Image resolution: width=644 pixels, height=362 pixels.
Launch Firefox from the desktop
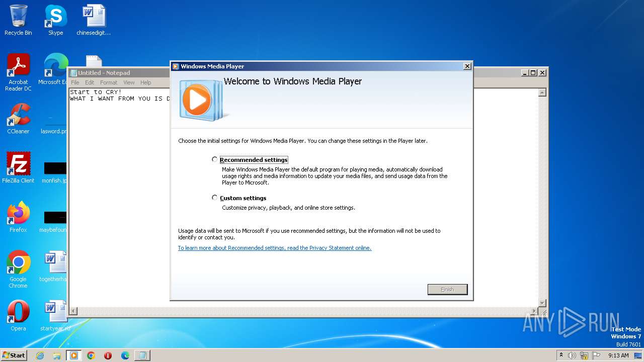[x=18, y=217]
